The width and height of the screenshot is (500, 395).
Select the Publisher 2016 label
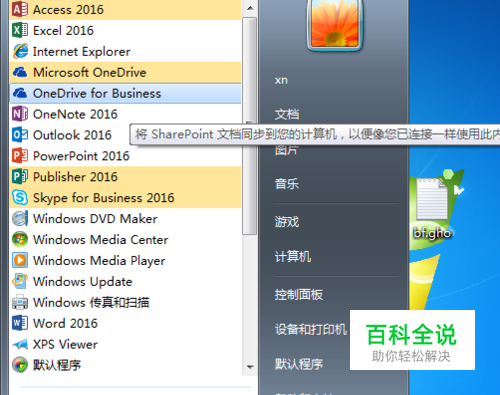pos(75,177)
